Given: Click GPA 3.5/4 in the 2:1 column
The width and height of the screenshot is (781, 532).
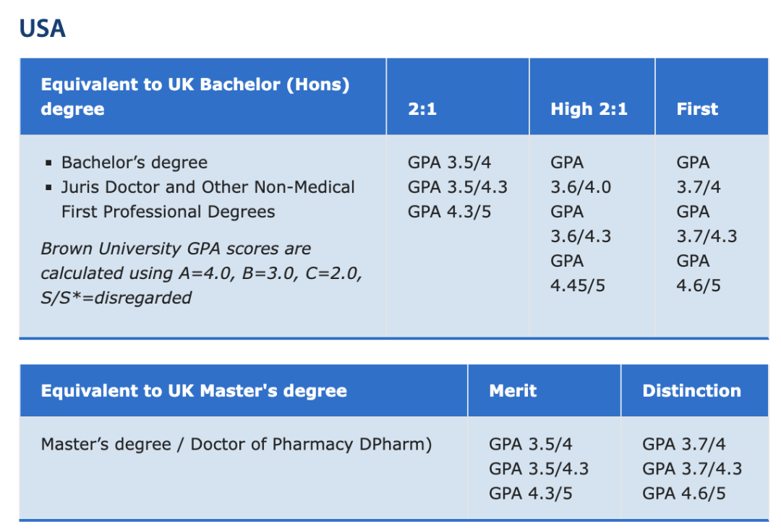Looking at the screenshot, I should [x=449, y=163].
